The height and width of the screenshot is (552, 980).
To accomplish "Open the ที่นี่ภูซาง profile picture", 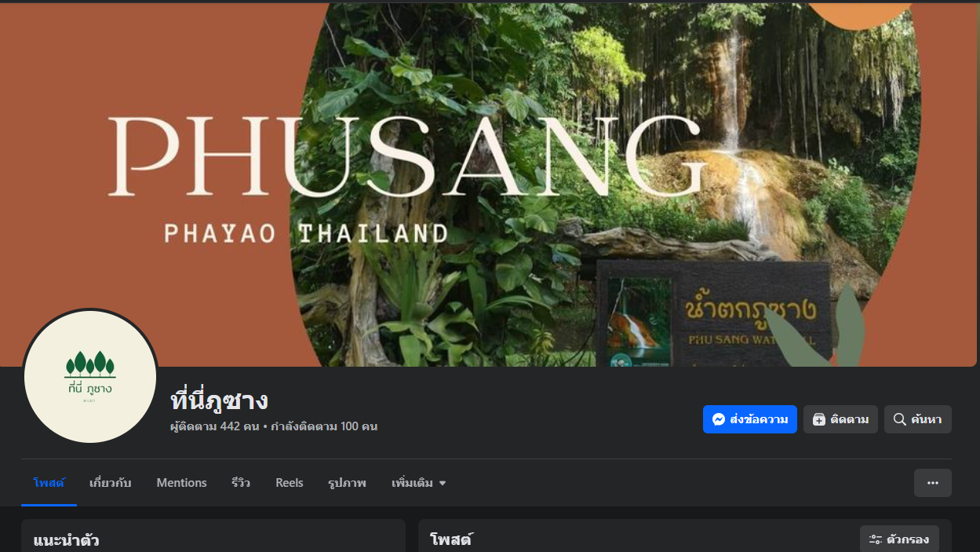I will click(x=90, y=376).
